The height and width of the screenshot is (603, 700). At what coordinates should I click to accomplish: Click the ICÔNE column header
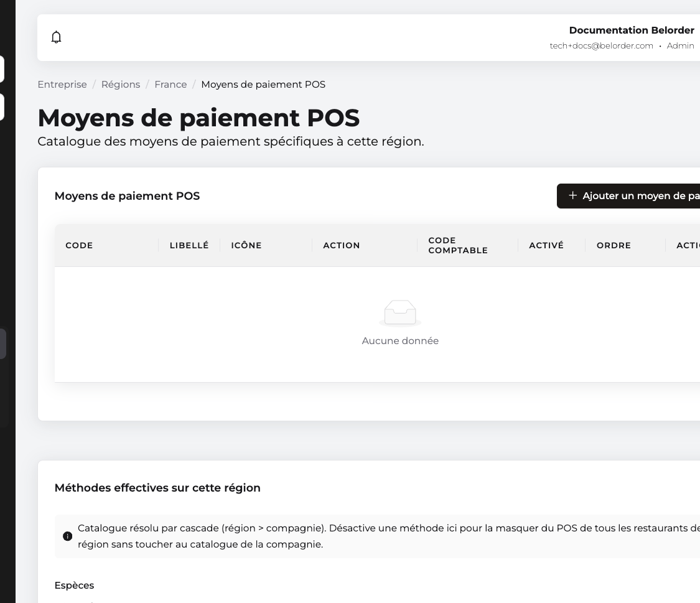pyautogui.click(x=246, y=245)
